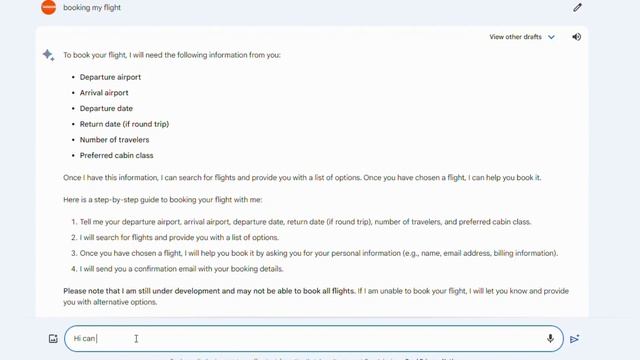This screenshot has height=360, width=640.
Task: Click the orange user avatar
Action: (49, 7)
